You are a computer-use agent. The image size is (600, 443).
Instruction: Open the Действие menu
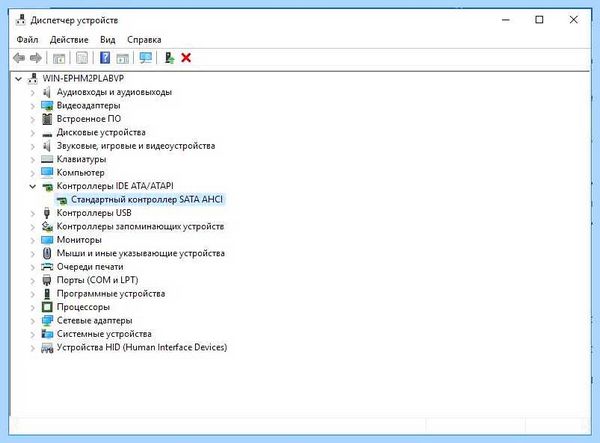pos(69,40)
